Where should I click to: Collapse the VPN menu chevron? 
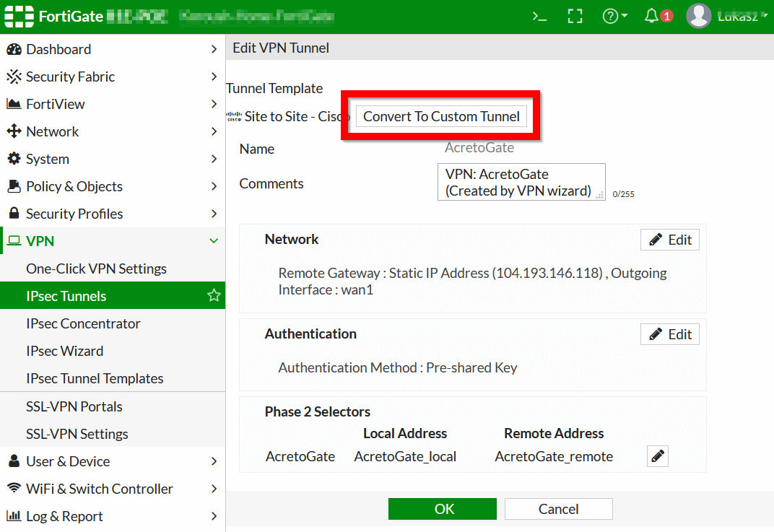(214, 241)
